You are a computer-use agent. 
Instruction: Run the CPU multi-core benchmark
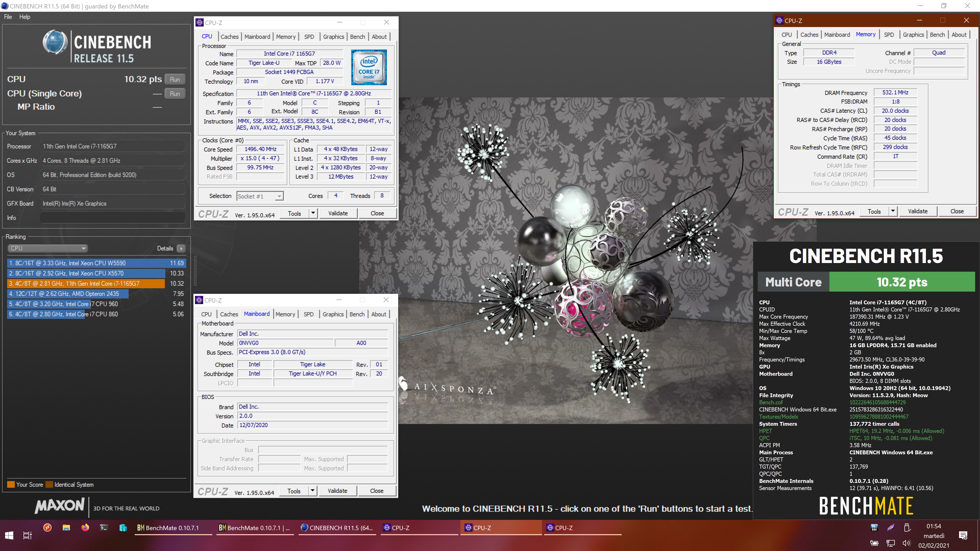pyautogui.click(x=175, y=79)
